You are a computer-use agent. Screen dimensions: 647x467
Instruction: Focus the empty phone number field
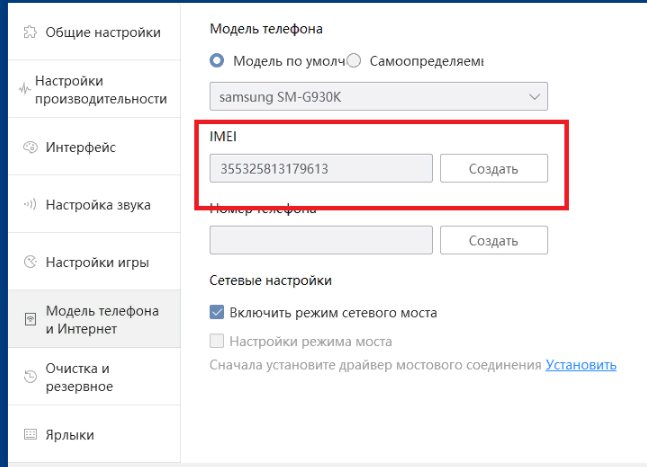[x=320, y=241]
